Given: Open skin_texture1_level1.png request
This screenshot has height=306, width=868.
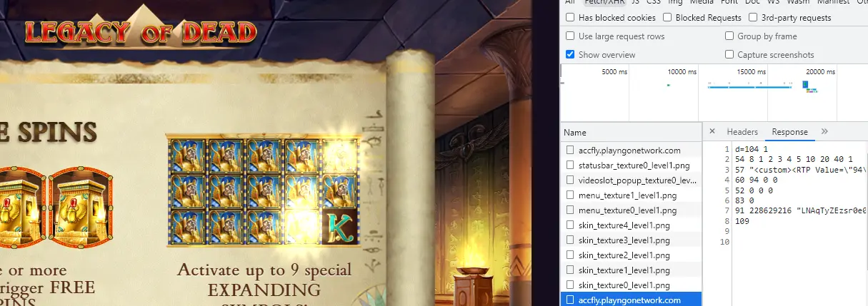Looking at the screenshot, I should point(632,270).
